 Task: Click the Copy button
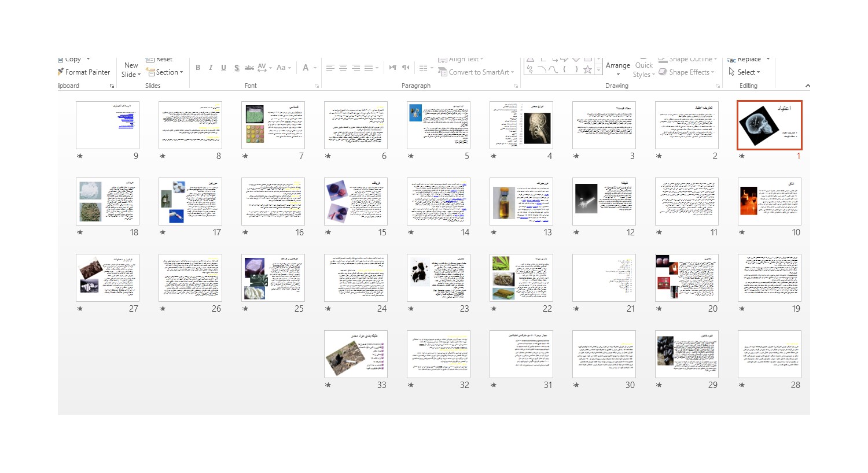coord(69,60)
